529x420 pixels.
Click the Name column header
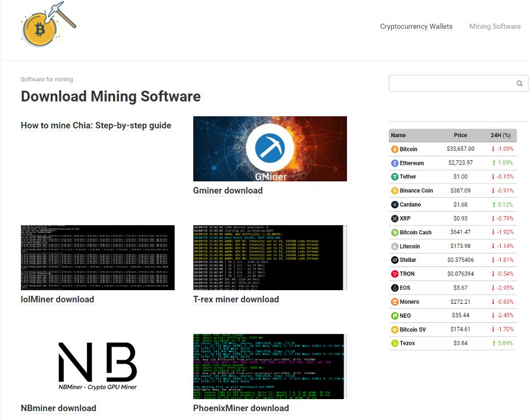(x=398, y=135)
